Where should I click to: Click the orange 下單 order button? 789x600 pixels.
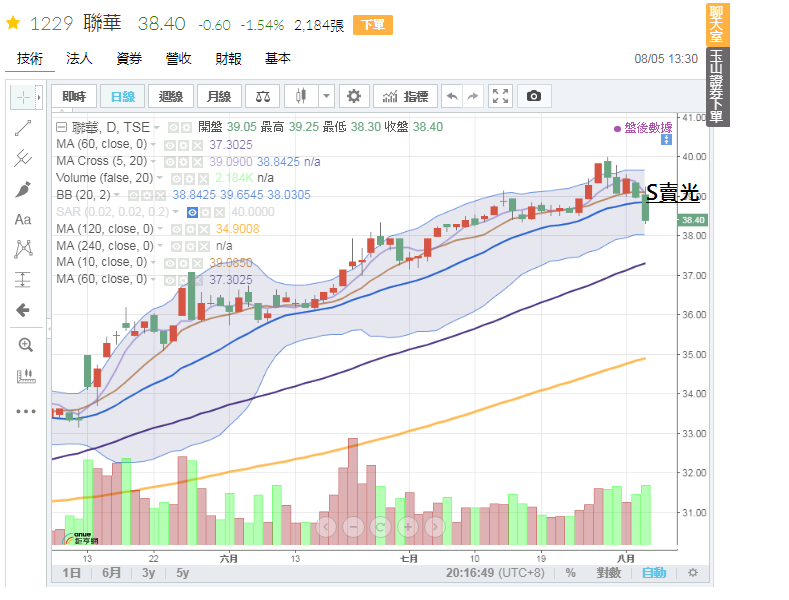tap(373, 25)
